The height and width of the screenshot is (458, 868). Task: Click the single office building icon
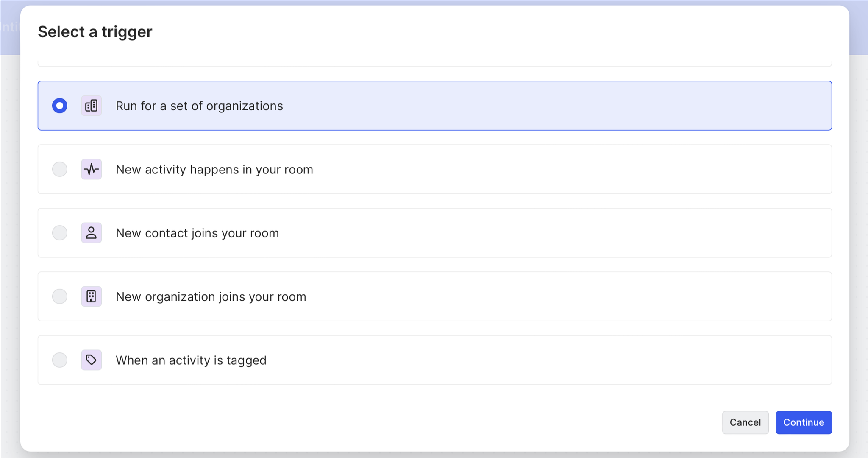coord(91,296)
